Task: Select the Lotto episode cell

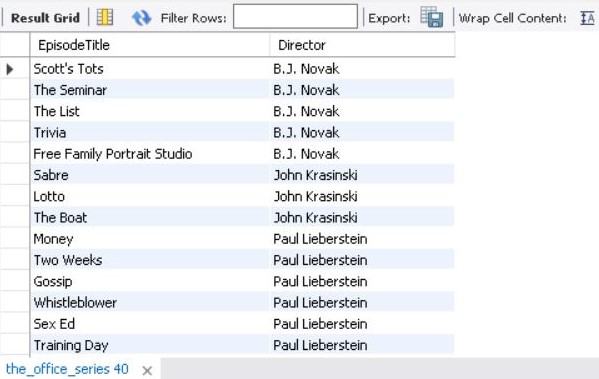Action: pyautogui.click(x=150, y=196)
